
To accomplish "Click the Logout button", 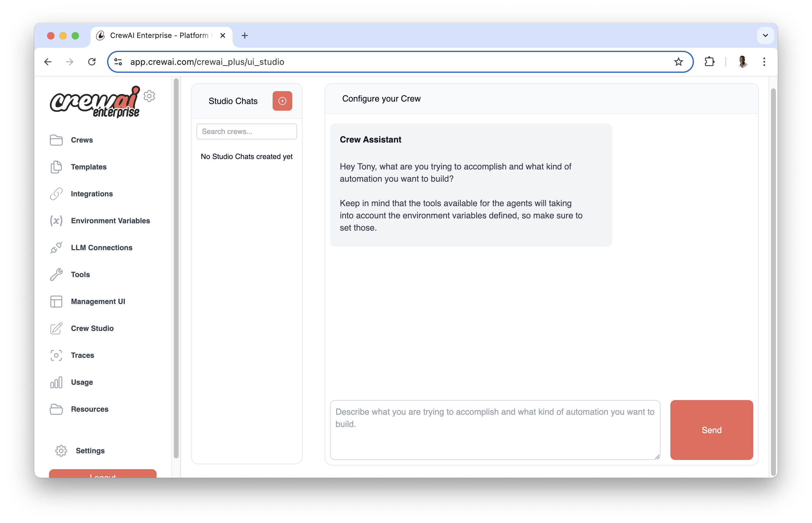I will coord(102,475).
